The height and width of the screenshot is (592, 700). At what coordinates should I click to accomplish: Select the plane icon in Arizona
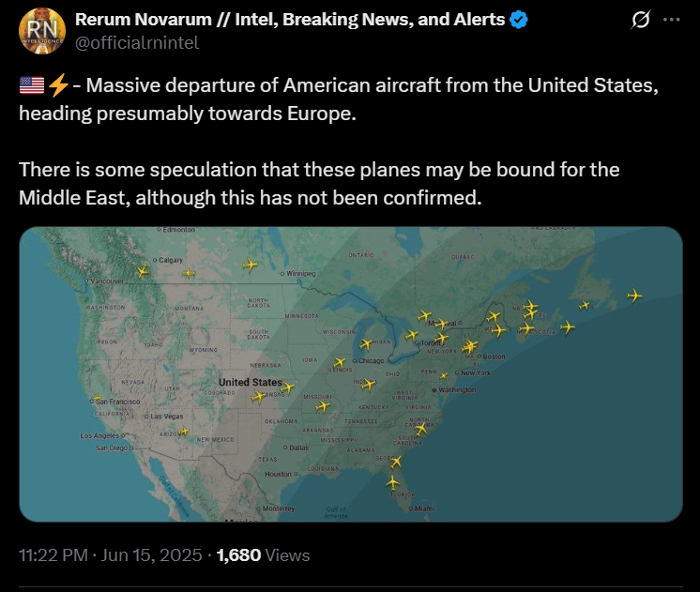pos(184,432)
